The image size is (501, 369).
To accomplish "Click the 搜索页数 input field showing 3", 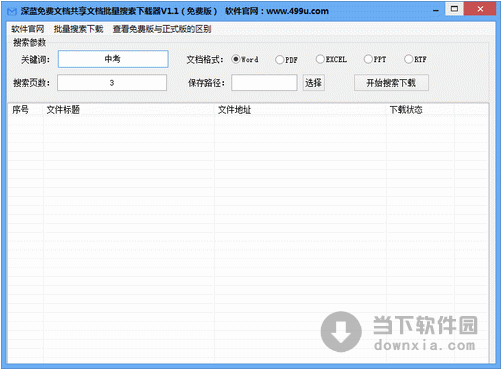I will [112, 83].
